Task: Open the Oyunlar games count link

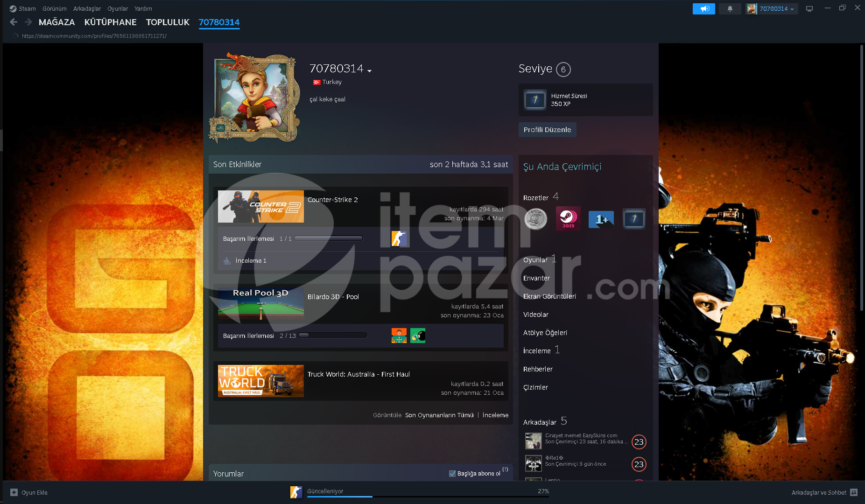Action: tap(535, 260)
